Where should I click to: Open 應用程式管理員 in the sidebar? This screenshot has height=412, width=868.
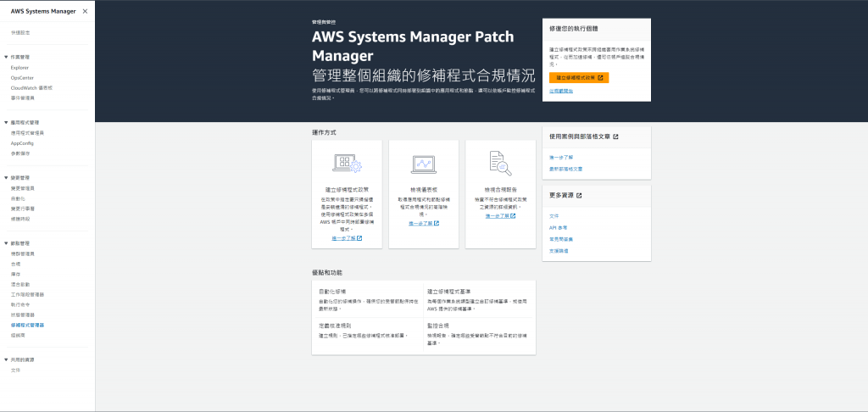click(27, 133)
